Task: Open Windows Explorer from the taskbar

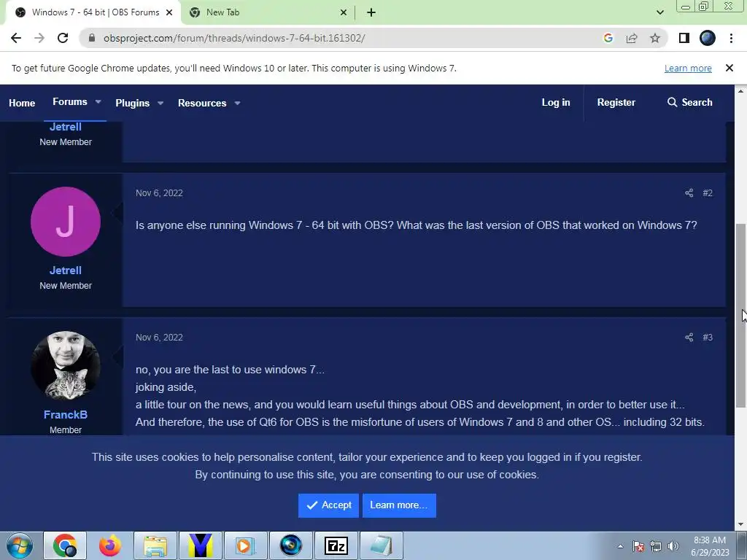Action: pyautogui.click(x=155, y=545)
